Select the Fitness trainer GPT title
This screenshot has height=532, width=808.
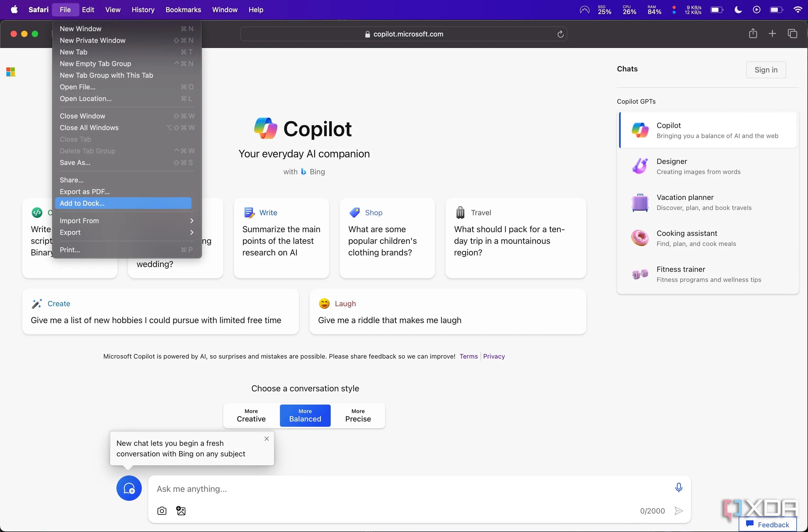(681, 269)
